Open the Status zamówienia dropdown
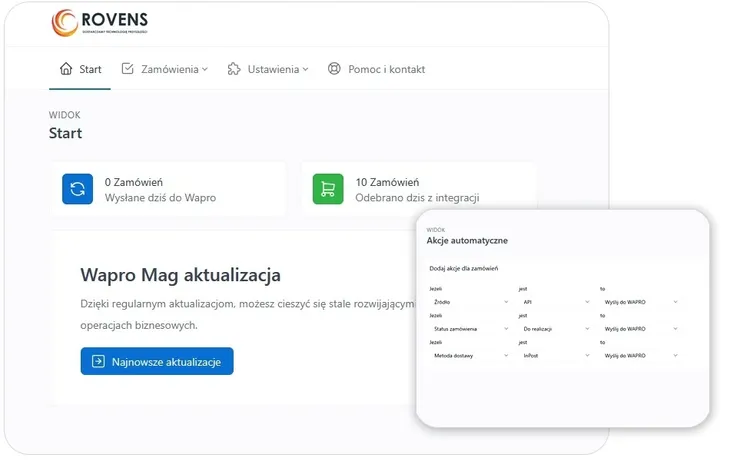 coord(470,329)
